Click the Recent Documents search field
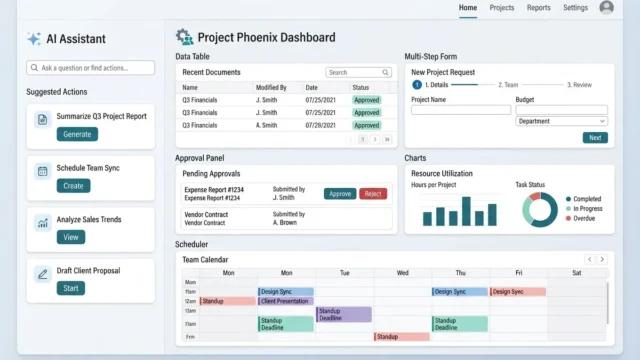This screenshot has width=640, height=360. point(358,72)
